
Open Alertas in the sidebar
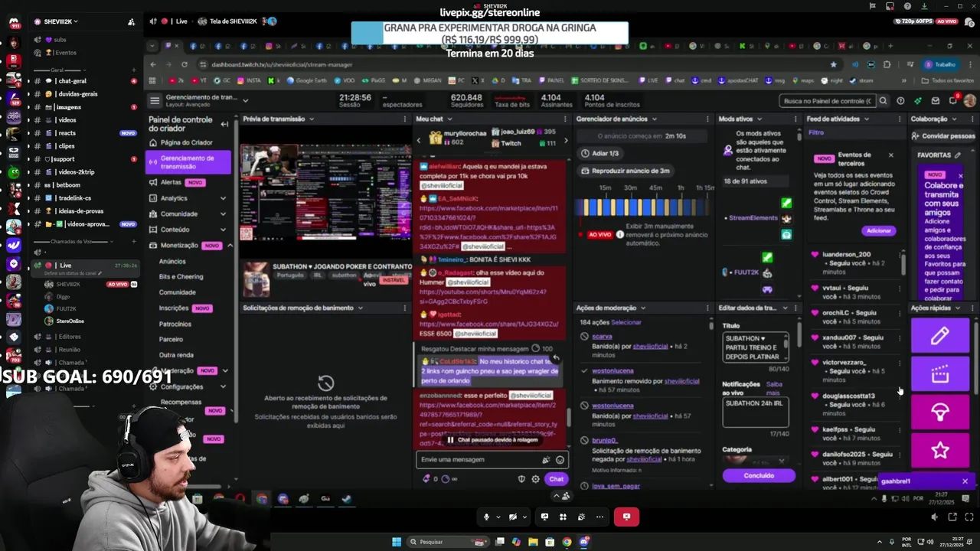point(171,182)
